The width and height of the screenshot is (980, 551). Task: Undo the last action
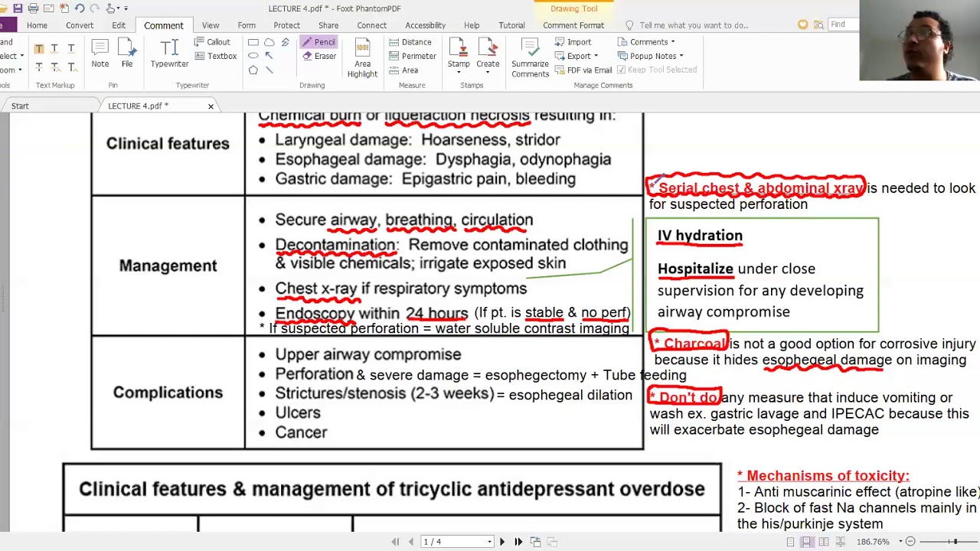coord(79,8)
